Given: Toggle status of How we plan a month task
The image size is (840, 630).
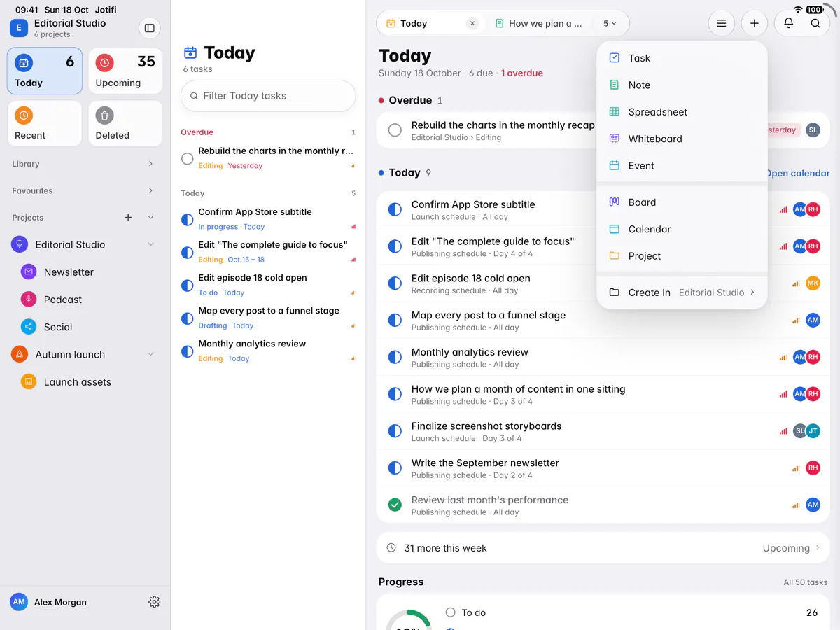Looking at the screenshot, I should pos(395,394).
